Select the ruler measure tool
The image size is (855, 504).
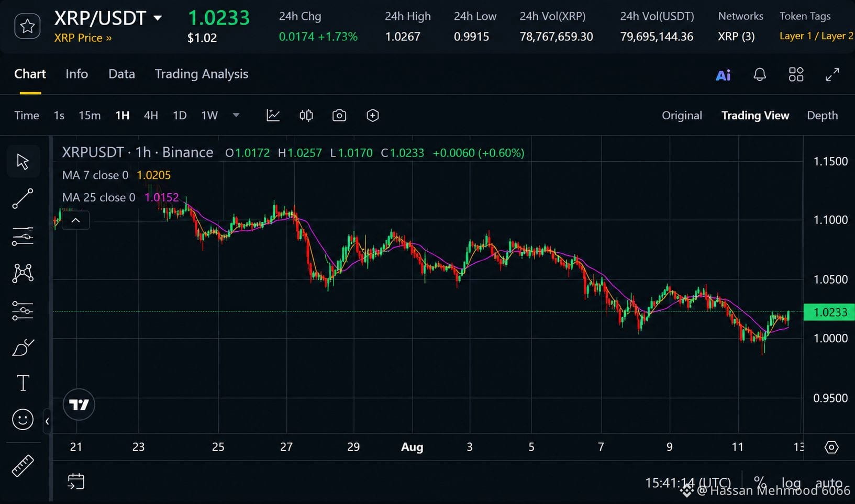pos(23,465)
